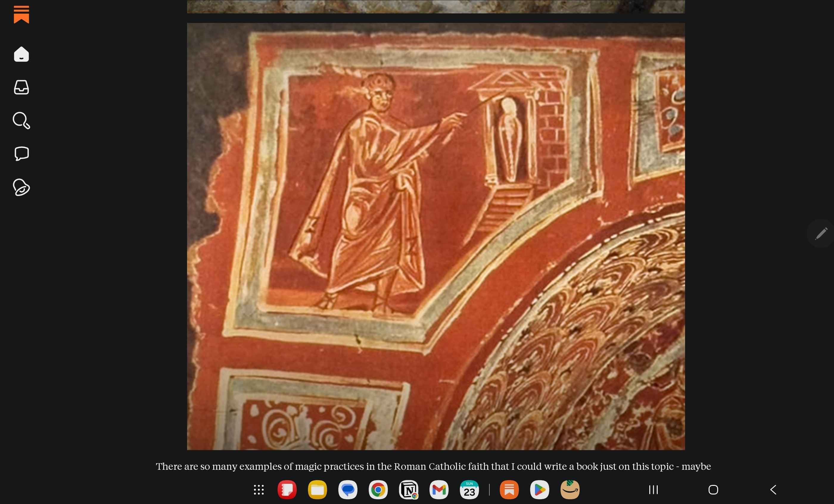The image size is (834, 504).
Task: Open the Notion web app shortcut
Action: click(x=409, y=489)
